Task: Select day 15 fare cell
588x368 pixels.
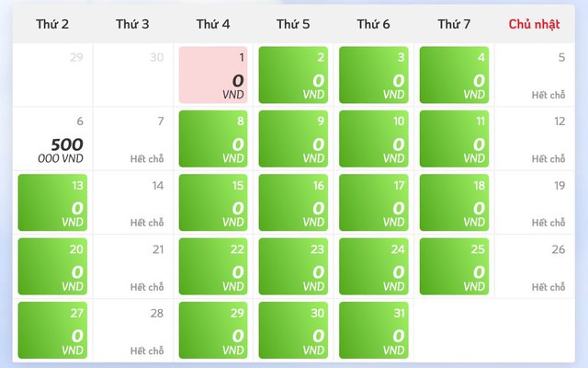Action: point(213,202)
